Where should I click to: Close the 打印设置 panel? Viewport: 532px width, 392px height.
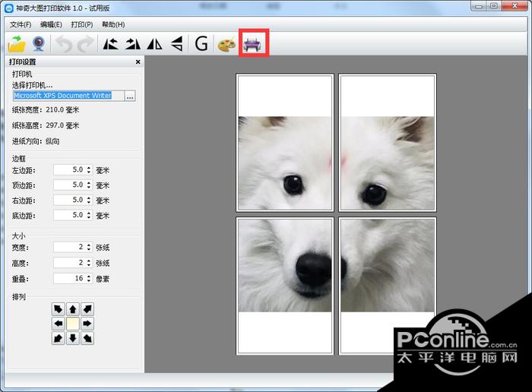point(138,62)
